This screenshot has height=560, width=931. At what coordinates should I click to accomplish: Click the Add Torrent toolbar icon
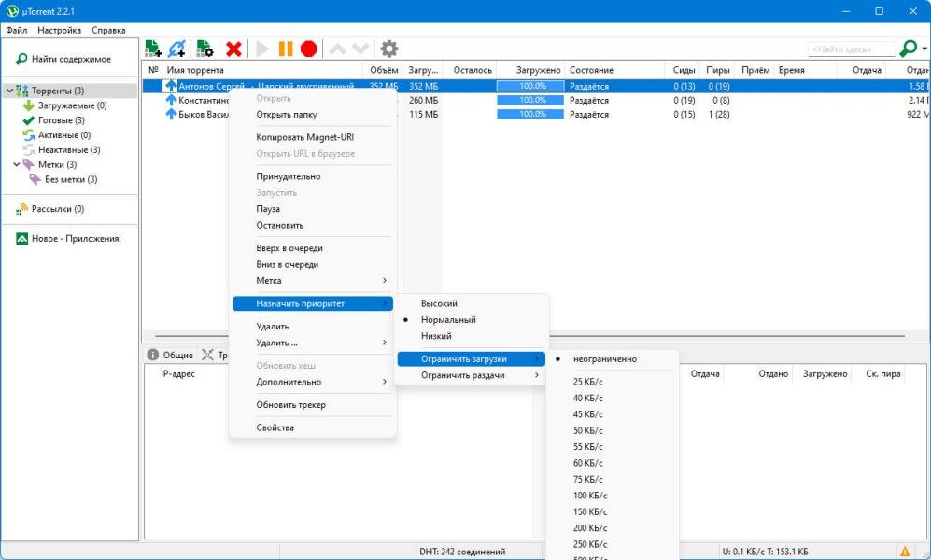[x=153, y=49]
